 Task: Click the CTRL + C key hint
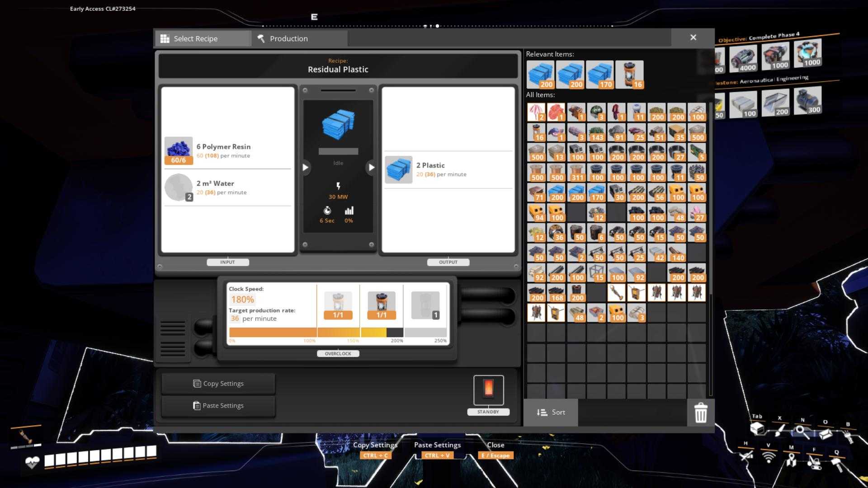click(x=376, y=455)
